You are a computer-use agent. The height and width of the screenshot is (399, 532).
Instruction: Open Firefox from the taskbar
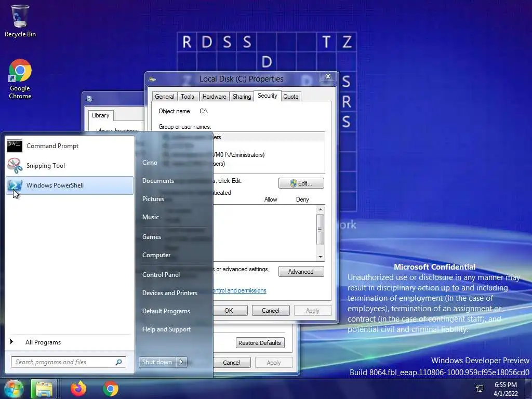[78, 389]
